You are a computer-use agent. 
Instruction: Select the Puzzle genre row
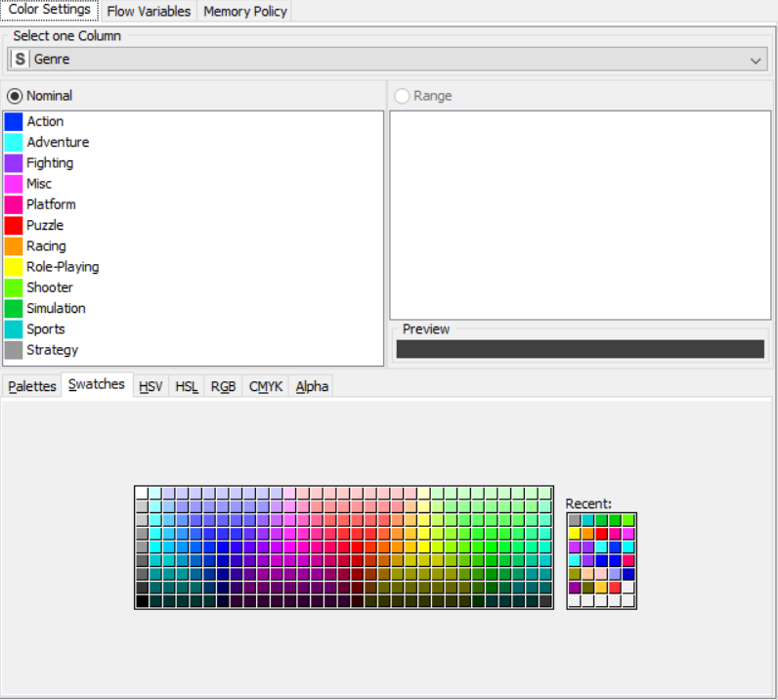click(x=194, y=226)
